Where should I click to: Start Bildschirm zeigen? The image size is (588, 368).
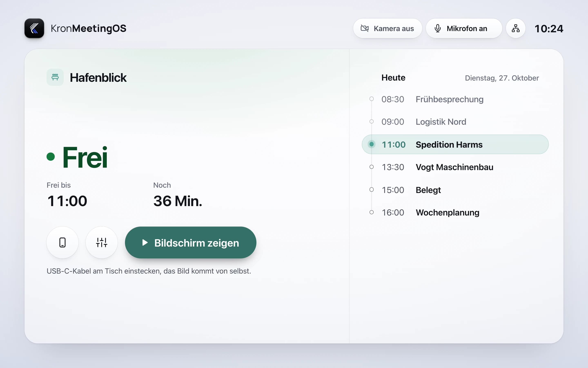point(190,242)
